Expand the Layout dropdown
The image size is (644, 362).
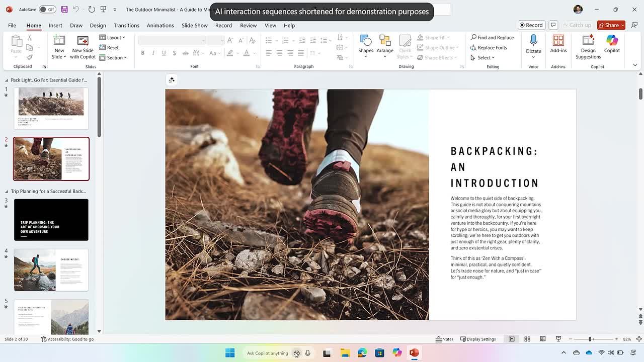(x=112, y=38)
